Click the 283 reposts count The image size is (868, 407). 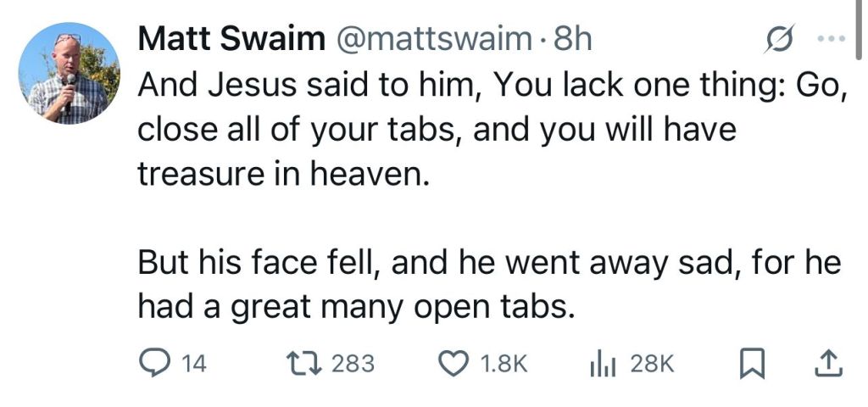point(353,364)
